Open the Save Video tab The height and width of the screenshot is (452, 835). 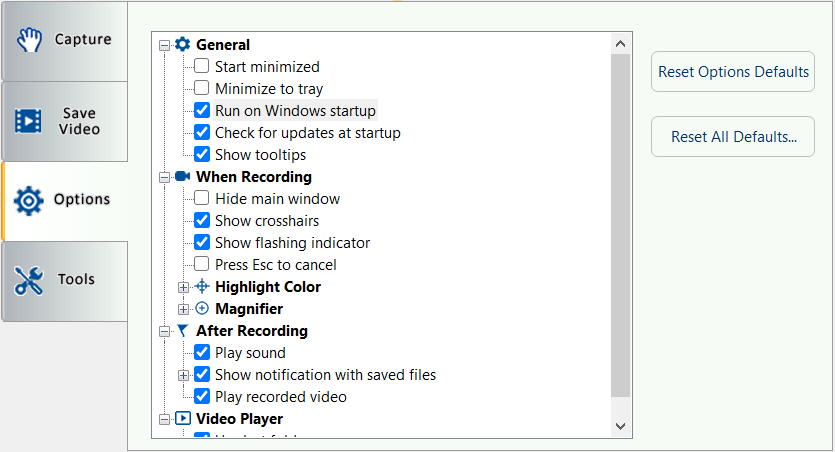click(64, 121)
